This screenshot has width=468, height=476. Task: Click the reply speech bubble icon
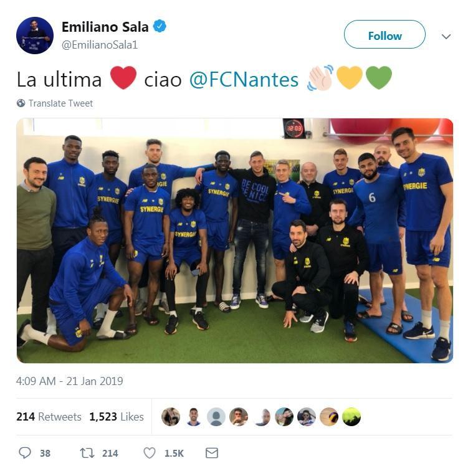click(x=24, y=452)
